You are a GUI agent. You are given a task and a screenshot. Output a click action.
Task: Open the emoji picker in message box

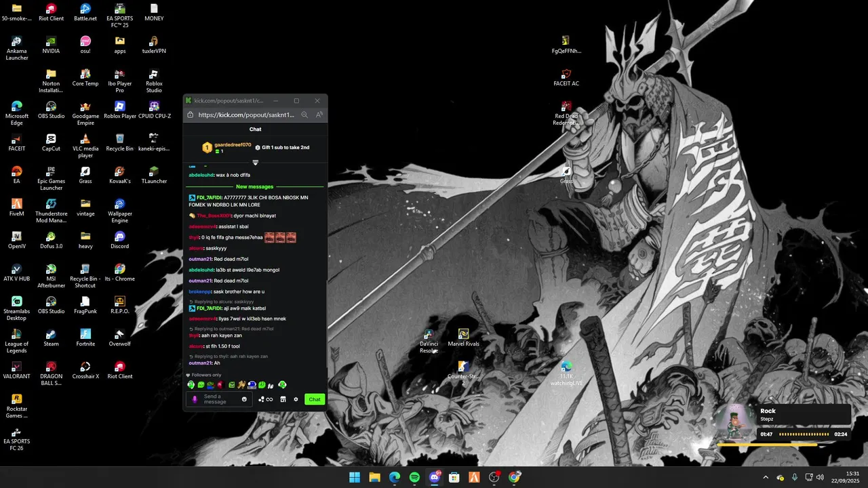pos(244,399)
